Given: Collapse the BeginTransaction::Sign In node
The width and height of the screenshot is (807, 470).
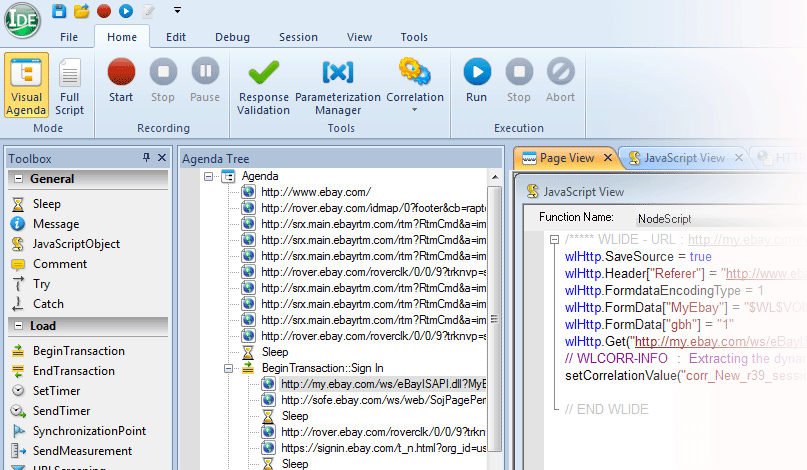Looking at the screenshot, I should pyautogui.click(x=229, y=368).
